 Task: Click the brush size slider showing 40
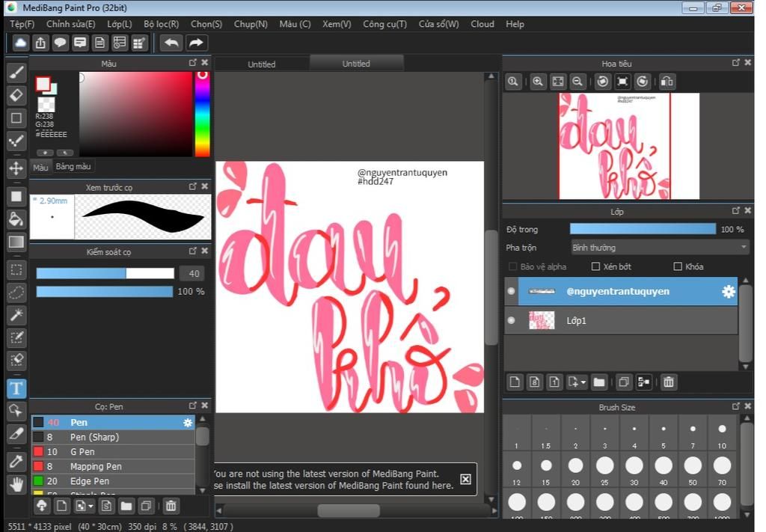click(x=105, y=274)
